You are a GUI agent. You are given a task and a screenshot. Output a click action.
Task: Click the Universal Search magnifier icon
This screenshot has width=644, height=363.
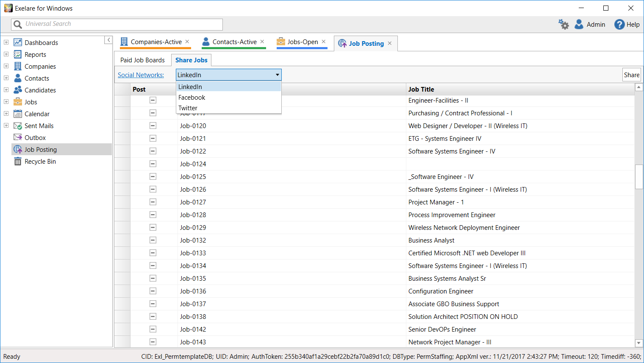18,24
